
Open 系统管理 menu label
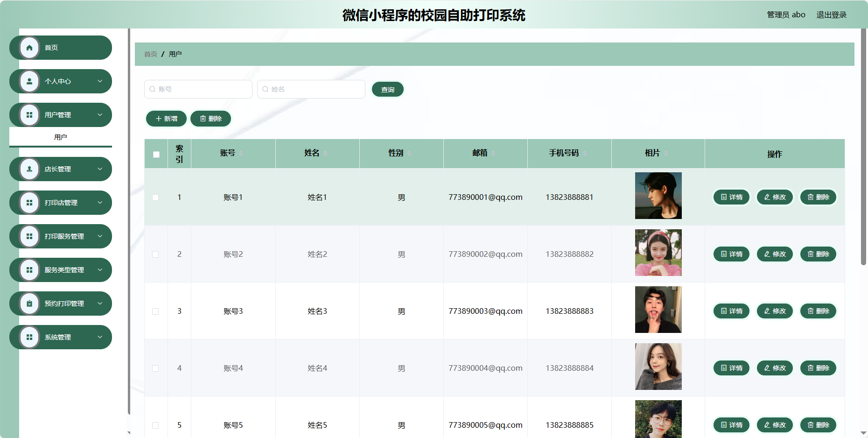58,337
